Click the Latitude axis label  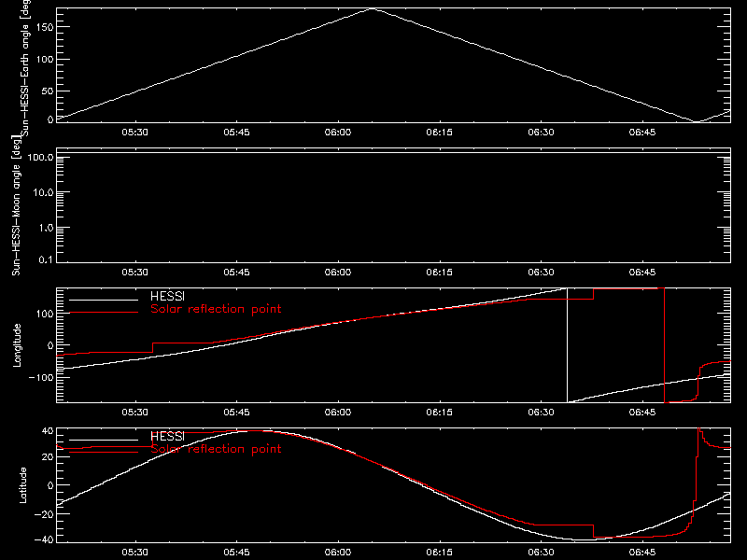click(x=22, y=485)
